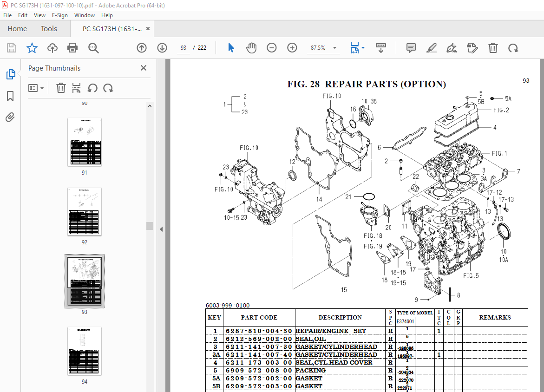Click the REMARKS column header
544x392 pixels.
(x=495, y=317)
